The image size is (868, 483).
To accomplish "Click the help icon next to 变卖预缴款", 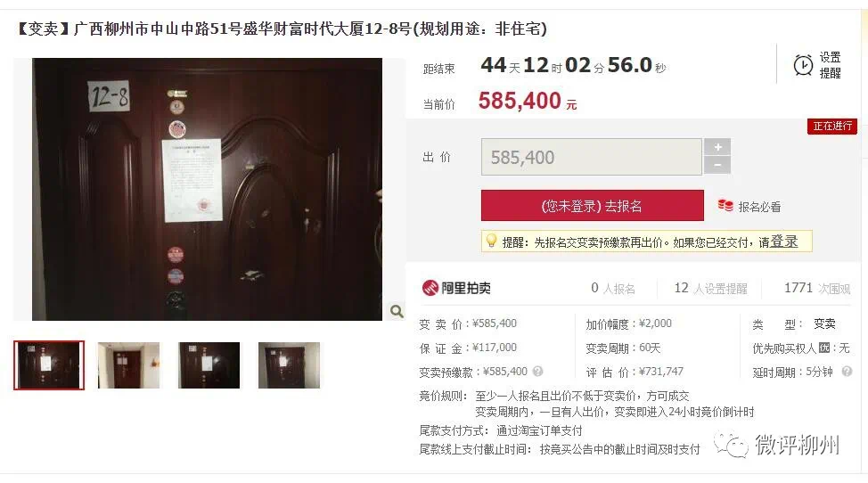I will click(x=537, y=372).
